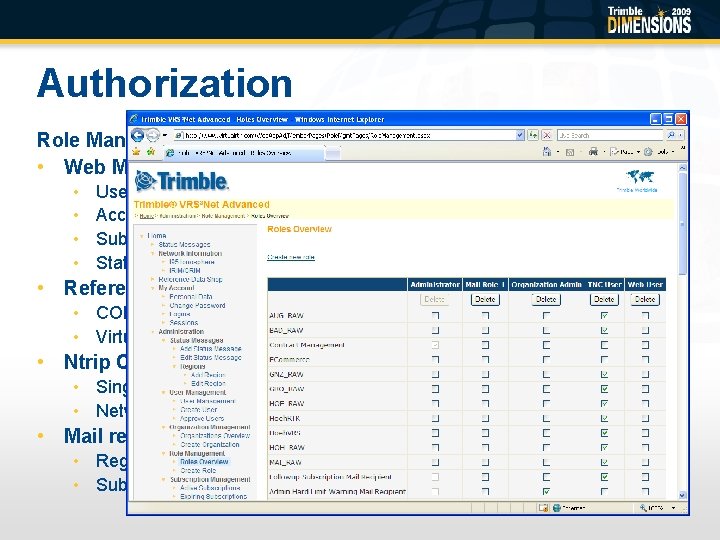This screenshot has width=720, height=540.
Task: Select the Roles Overview browser tab
Action: [243, 153]
